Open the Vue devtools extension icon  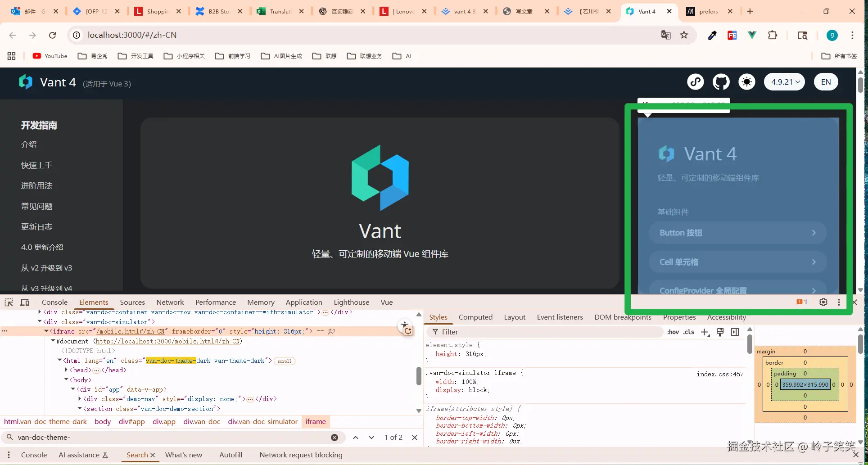(x=752, y=35)
